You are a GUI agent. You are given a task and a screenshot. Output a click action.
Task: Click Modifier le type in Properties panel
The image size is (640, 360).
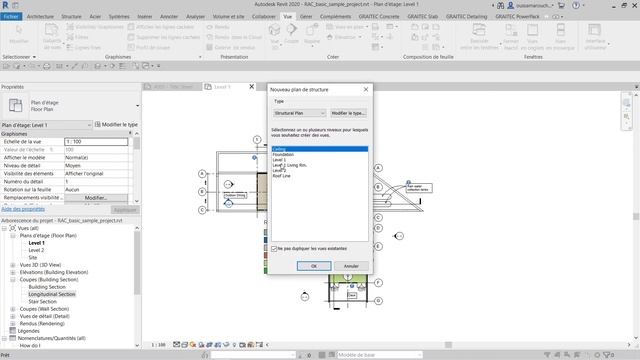pyautogui.click(x=116, y=124)
